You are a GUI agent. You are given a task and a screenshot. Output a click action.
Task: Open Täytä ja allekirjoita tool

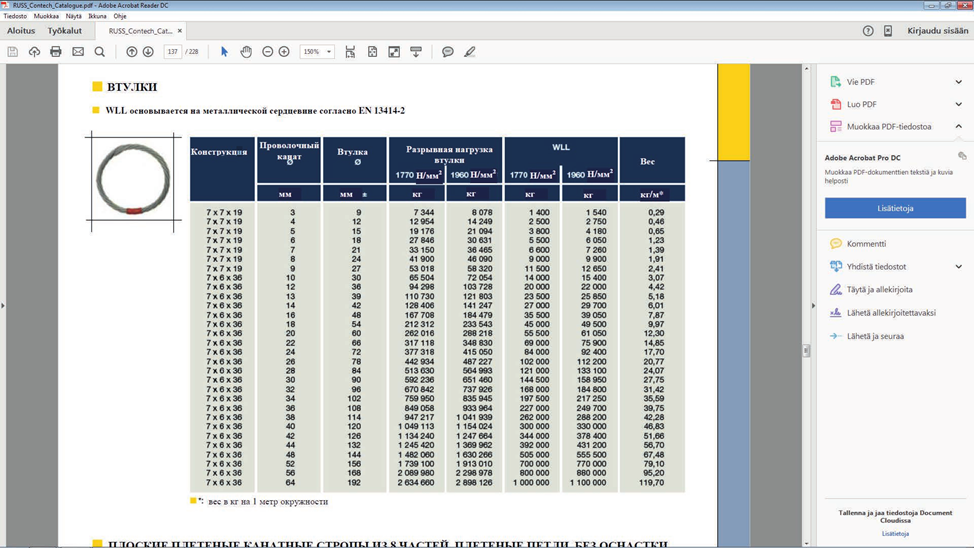click(x=871, y=290)
